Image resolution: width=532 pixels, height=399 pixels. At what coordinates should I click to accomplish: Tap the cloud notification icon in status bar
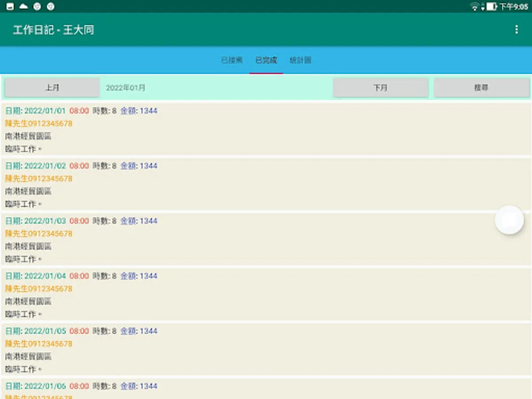coord(23,6)
